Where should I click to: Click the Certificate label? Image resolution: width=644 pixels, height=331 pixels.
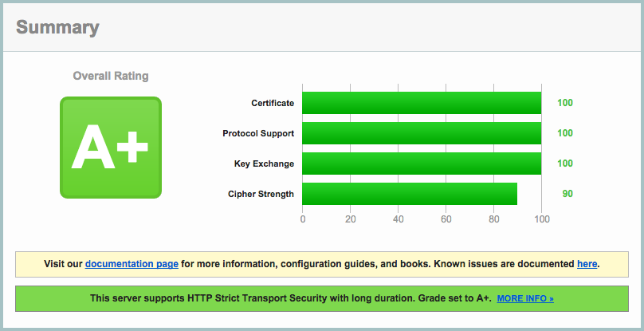click(273, 103)
